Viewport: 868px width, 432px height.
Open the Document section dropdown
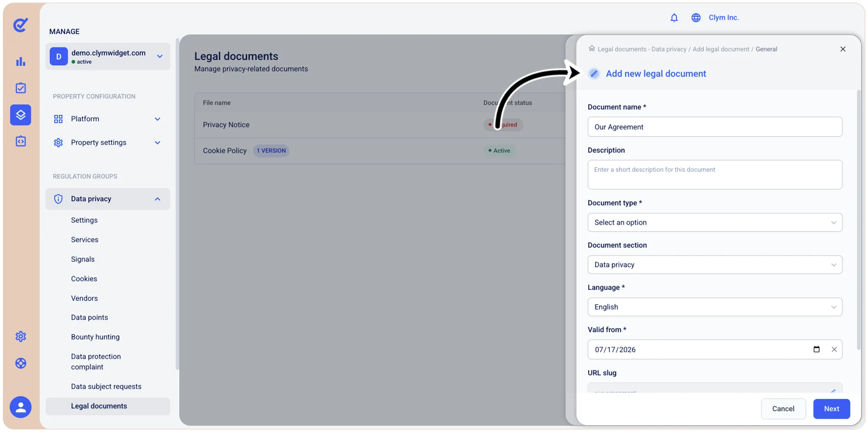click(x=715, y=265)
